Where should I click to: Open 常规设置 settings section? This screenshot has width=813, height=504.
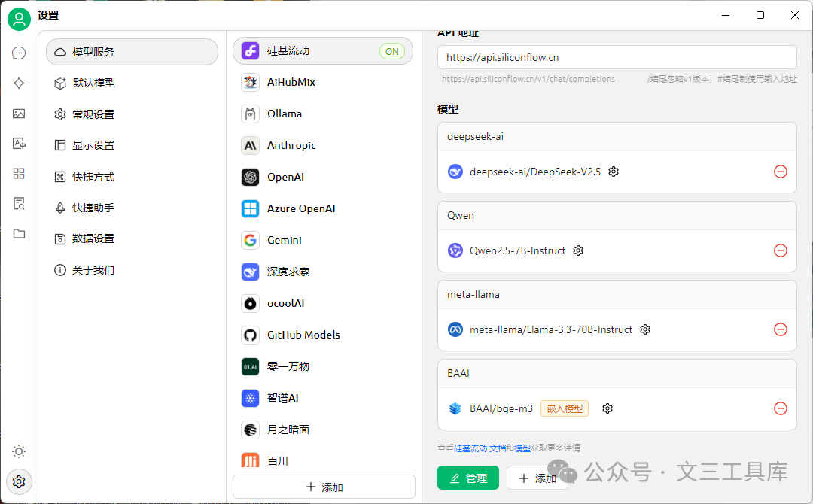coord(132,114)
